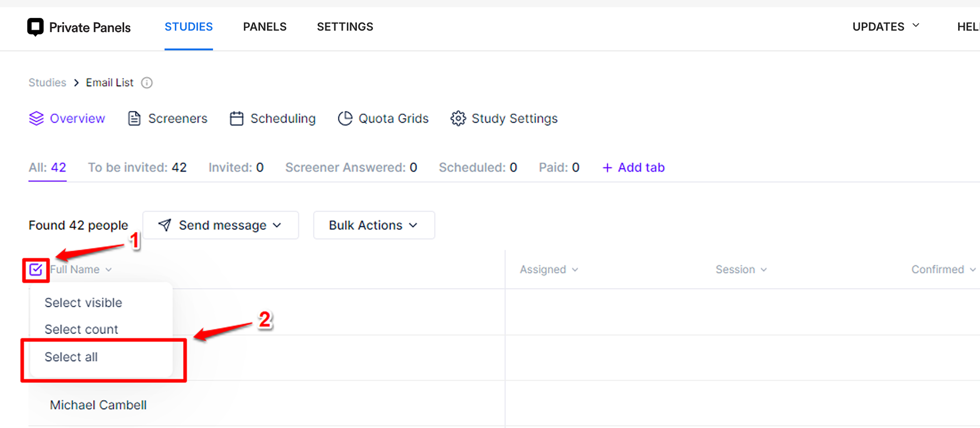This screenshot has height=428, width=980.
Task: Click the Study Settings gear icon
Action: (458, 118)
